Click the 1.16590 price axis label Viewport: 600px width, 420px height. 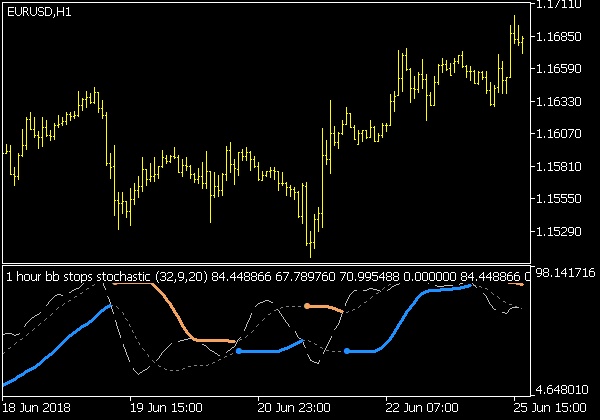559,69
